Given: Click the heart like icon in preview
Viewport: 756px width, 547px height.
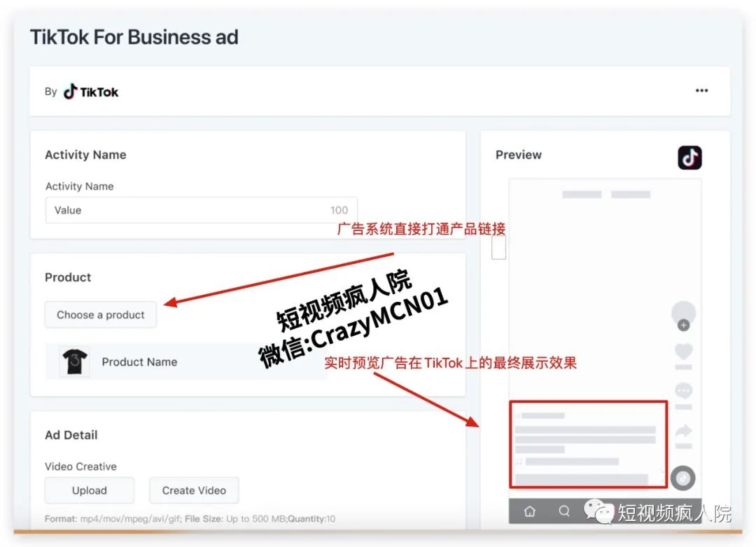Looking at the screenshot, I should click(x=683, y=352).
